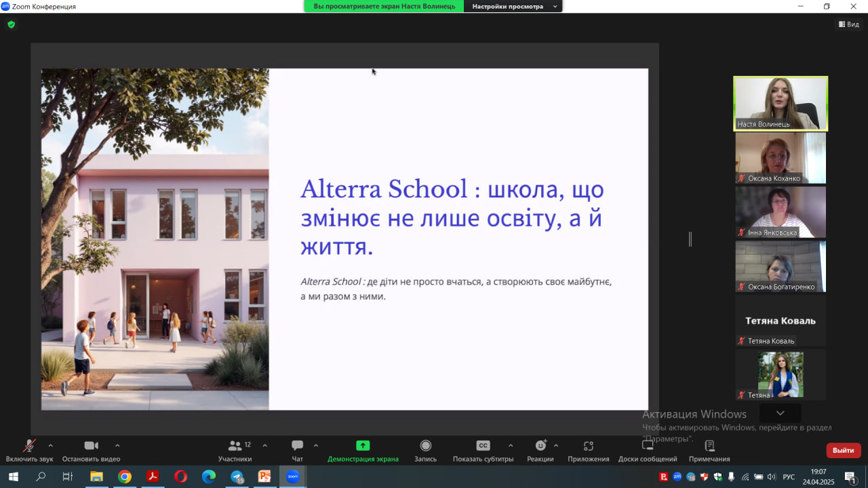Open Реакции reactions menu
The width and height of the screenshot is (868, 488).
[x=540, y=451]
